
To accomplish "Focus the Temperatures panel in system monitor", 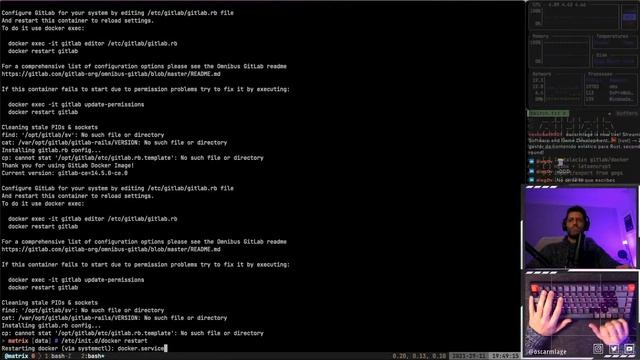I will coord(615,41).
